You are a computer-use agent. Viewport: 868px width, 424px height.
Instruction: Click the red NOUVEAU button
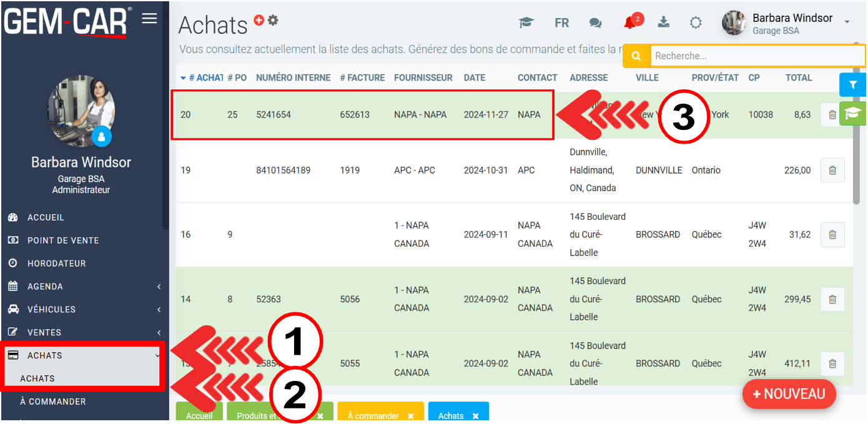789,394
